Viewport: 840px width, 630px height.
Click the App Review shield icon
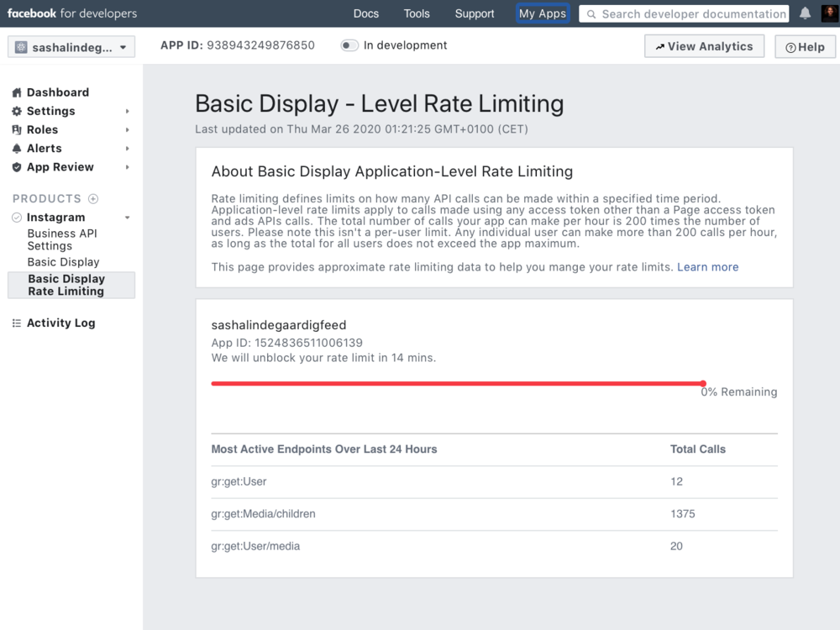[17, 167]
